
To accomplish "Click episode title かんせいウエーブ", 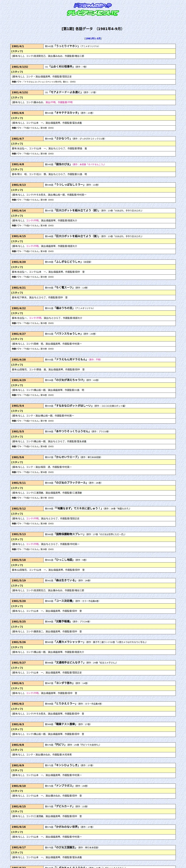I will coord(67,457).
